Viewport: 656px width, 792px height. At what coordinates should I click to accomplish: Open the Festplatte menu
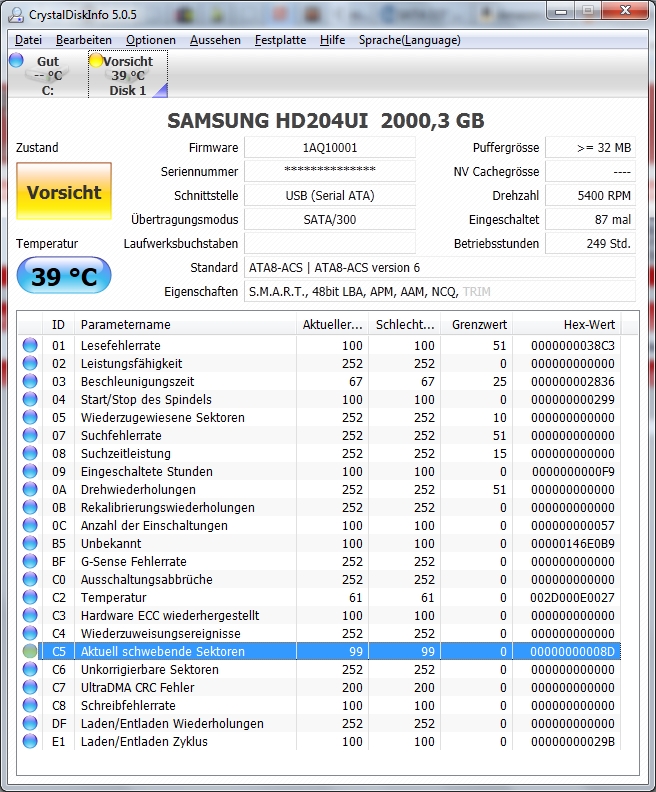click(x=280, y=40)
